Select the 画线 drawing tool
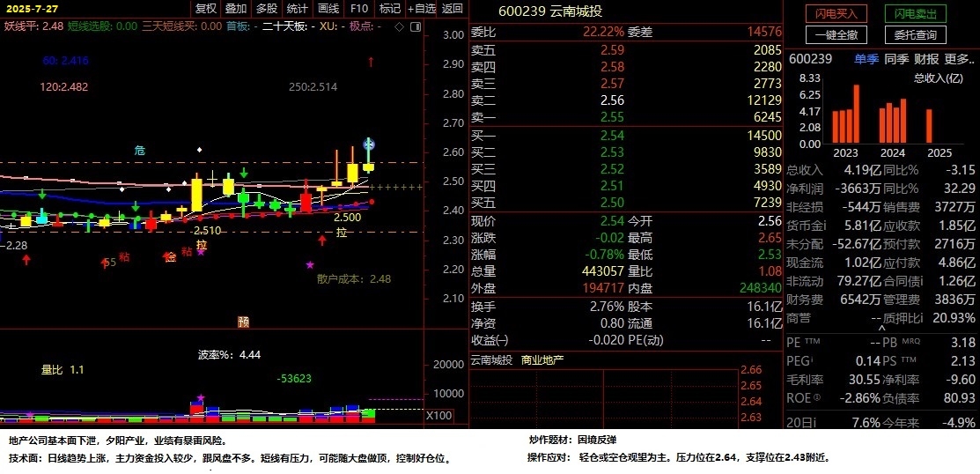 328,8
